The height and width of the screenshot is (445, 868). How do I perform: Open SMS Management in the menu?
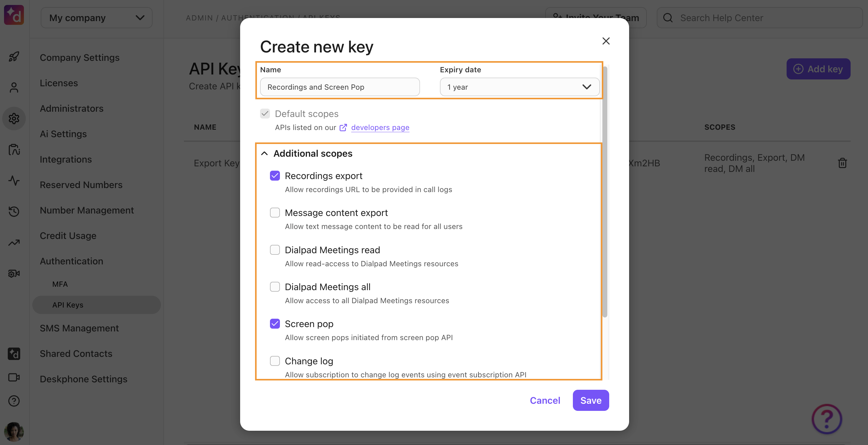click(79, 328)
